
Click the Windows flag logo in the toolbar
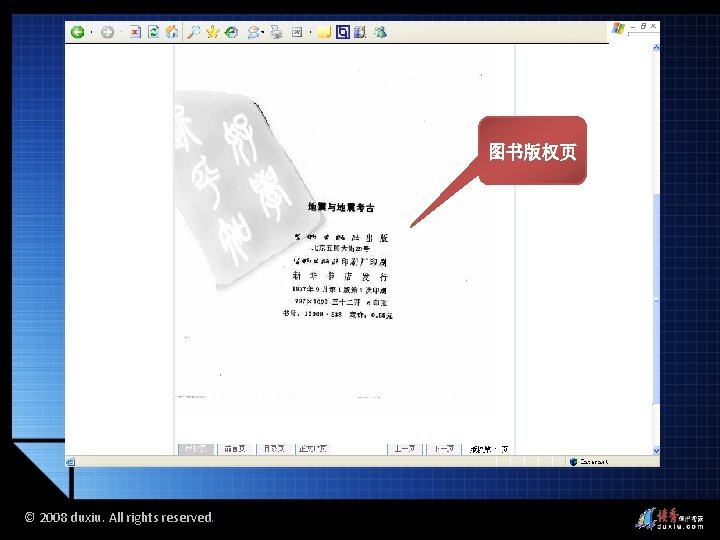(x=618, y=29)
